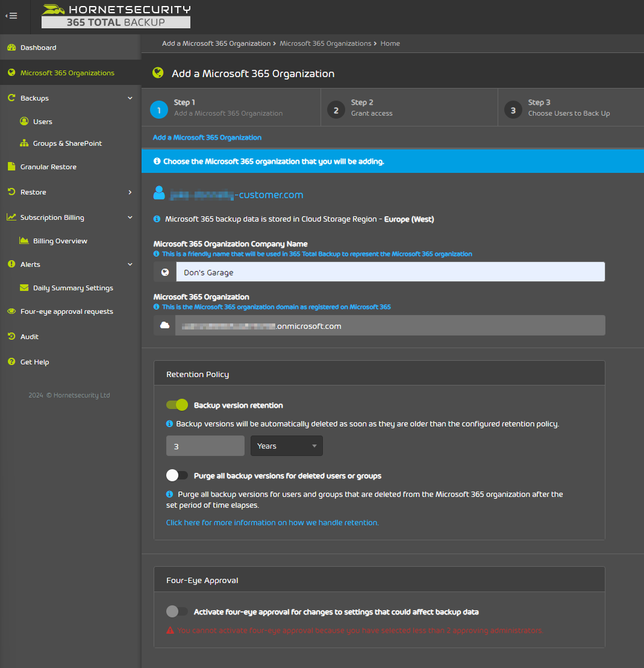This screenshot has height=668, width=644.
Task: Open the retention period units dropdown
Action: pyautogui.click(x=286, y=446)
